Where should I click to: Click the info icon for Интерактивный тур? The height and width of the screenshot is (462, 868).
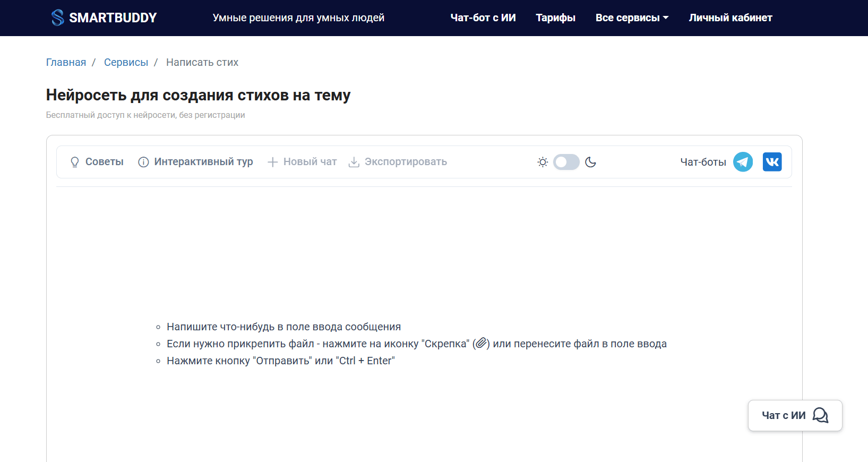coord(143,162)
